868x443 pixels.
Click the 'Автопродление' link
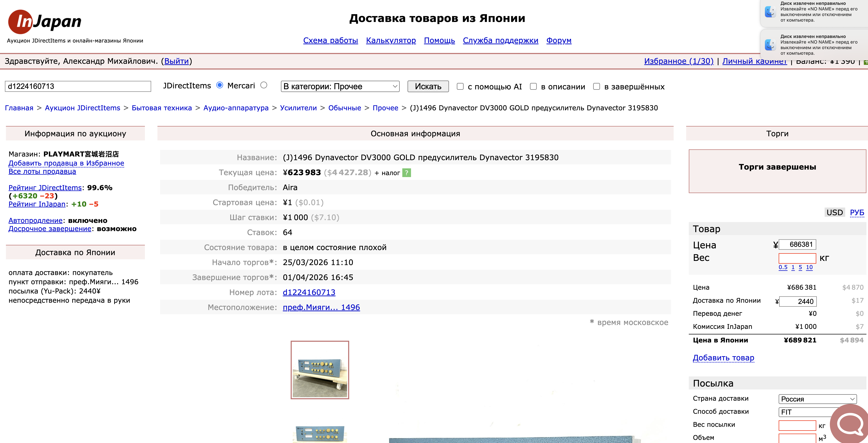pos(35,221)
